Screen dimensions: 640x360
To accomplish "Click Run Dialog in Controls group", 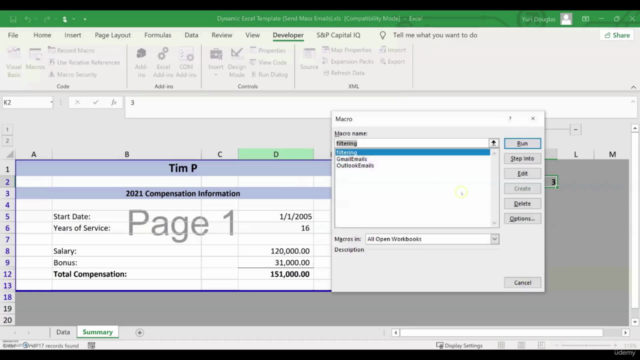I will click(269, 74).
